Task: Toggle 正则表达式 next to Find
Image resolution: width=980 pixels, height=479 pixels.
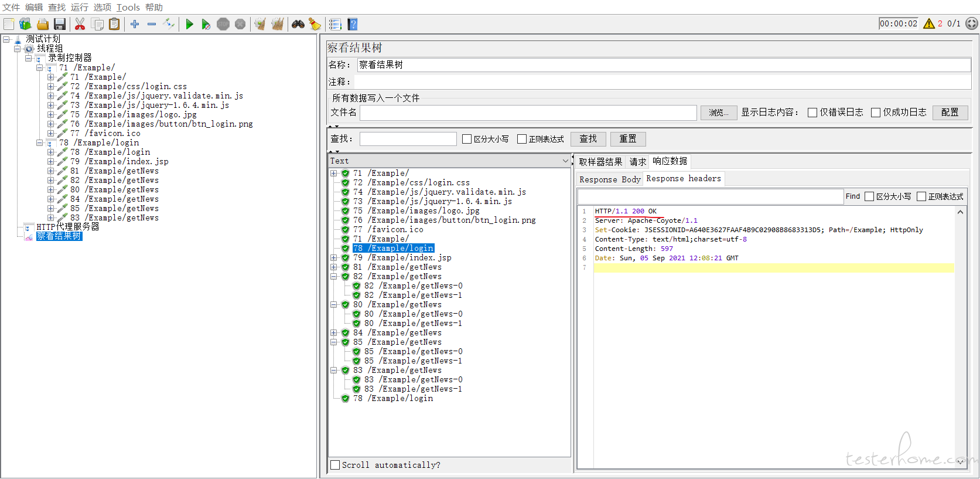Action: coord(921,196)
